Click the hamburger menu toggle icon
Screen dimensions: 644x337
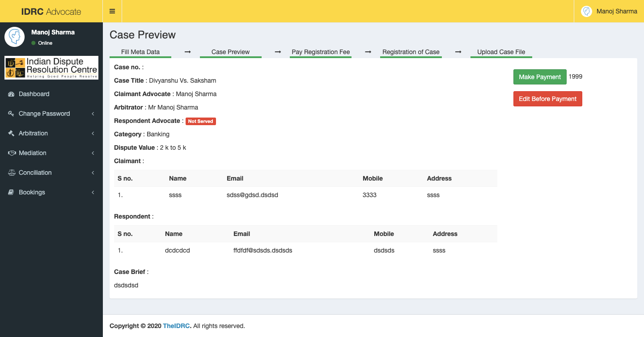click(112, 11)
